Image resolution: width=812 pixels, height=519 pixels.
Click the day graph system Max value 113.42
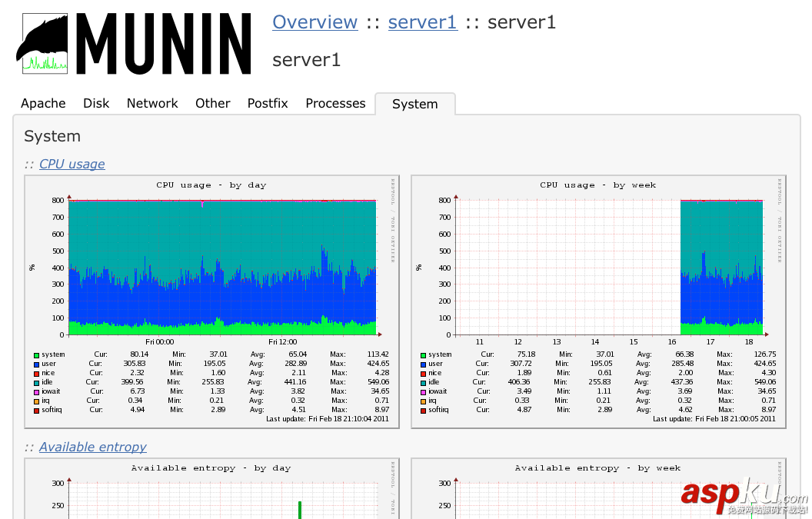point(378,354)
